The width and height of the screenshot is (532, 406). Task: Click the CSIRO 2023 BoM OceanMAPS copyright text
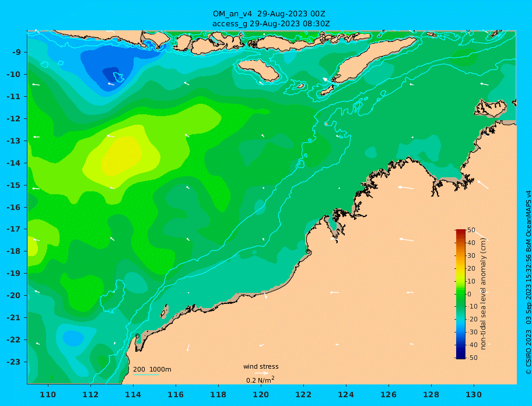528,282
